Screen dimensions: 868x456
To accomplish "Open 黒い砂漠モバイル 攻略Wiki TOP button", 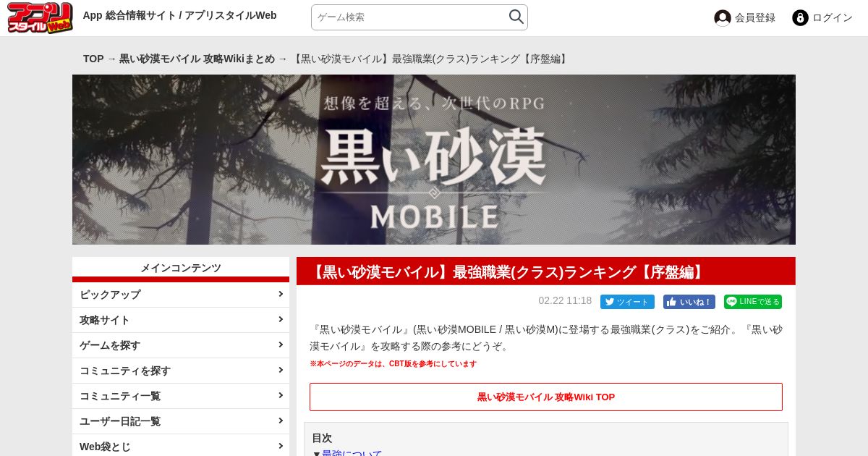I will coord(546,397).
